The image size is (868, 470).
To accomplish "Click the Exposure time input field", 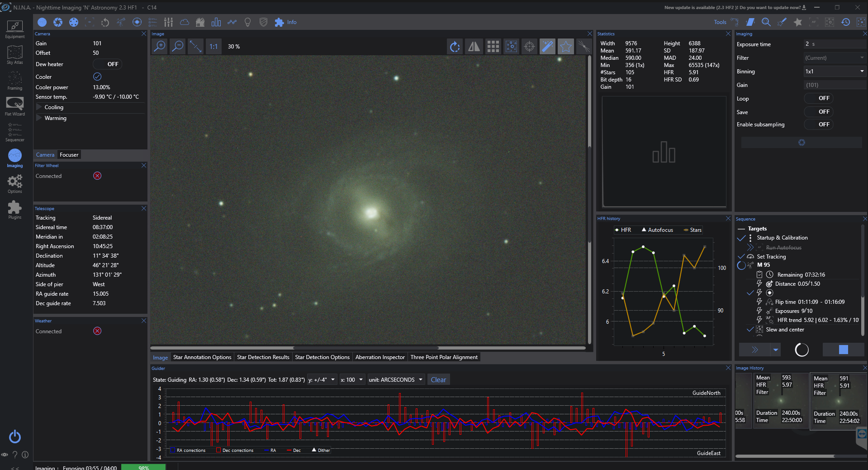I will (x=835, y=44).
